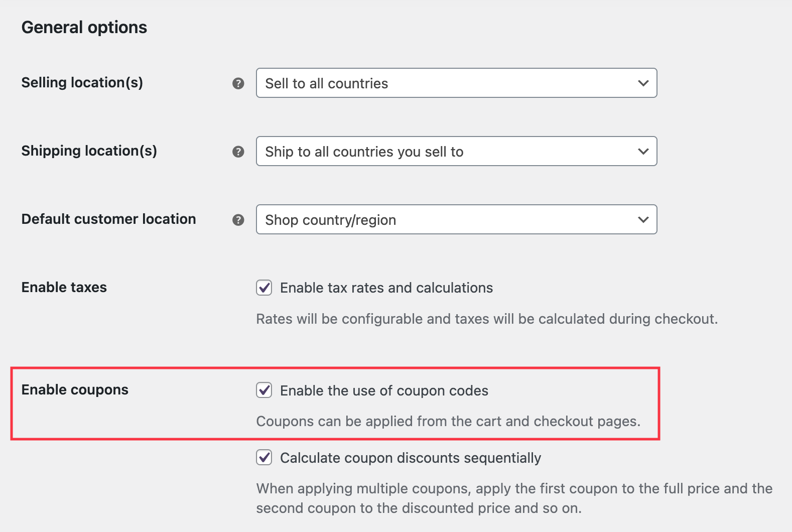
Task: Click the "Enable taxes" row label
Action: pyautogui.click(x=64, y=287)
